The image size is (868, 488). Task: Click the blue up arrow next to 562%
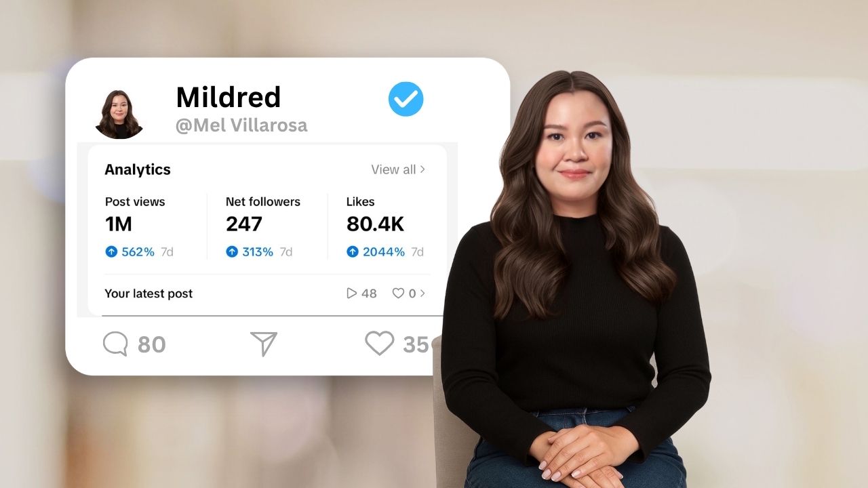point(111,252)
